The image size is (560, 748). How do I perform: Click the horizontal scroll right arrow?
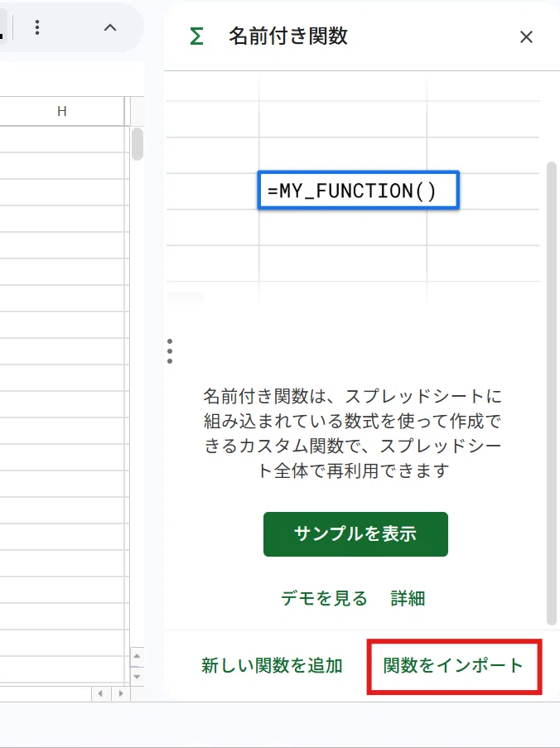tap(121, 693)
